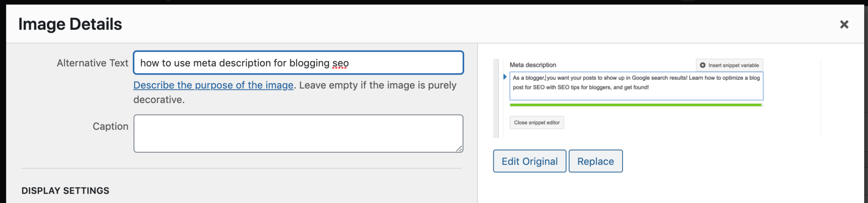Click the green progress bar in the preview

636,105
